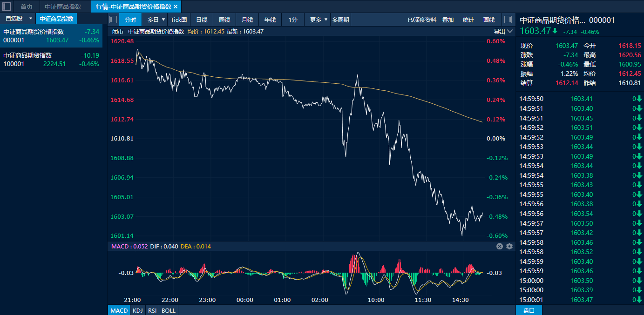This screenshot has height=315, width=644.
Task: Open F9深度资料
Action: pos(422,20)
